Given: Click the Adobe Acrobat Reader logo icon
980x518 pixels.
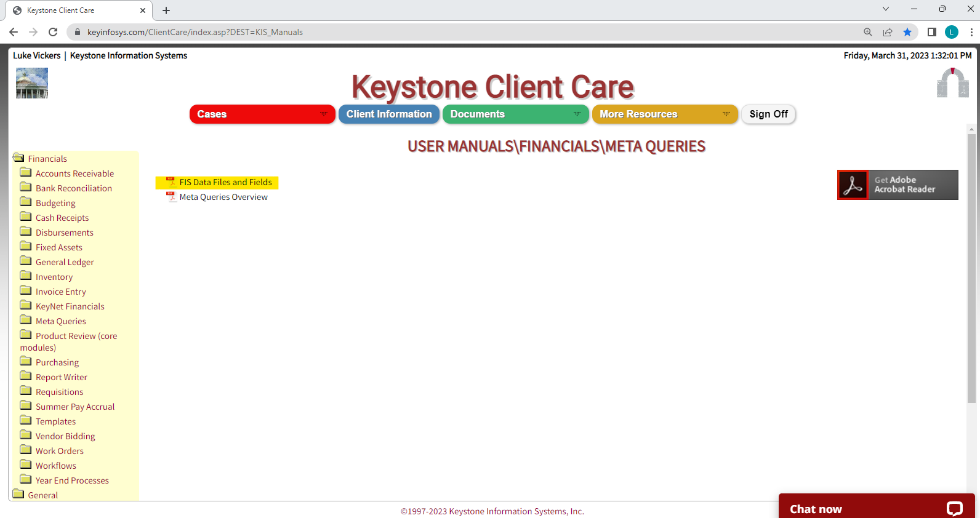Looking at the screenshot, I should coord(853,185).
